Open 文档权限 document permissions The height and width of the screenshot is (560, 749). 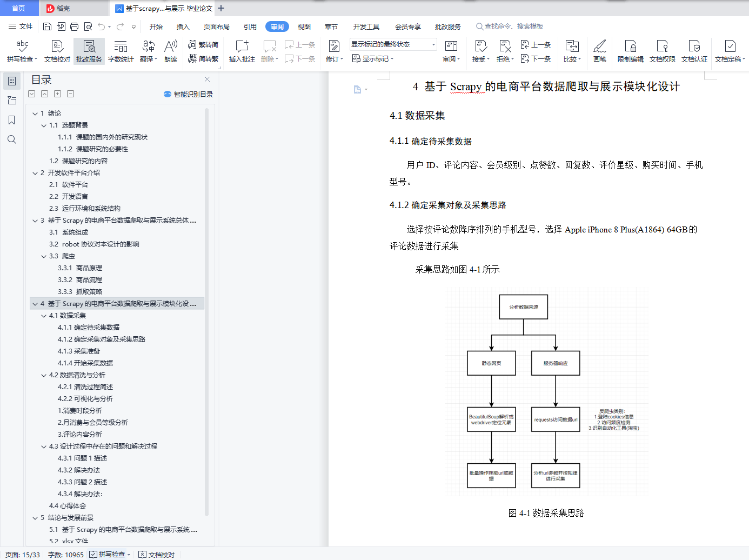tap(663, 51)
